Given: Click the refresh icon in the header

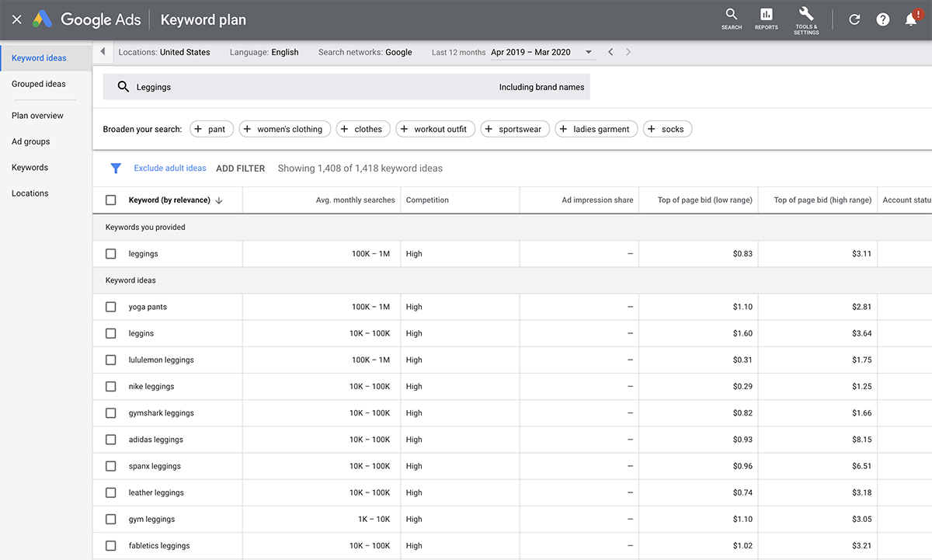Looking at the screenshot, I should [x=854, y=20].
